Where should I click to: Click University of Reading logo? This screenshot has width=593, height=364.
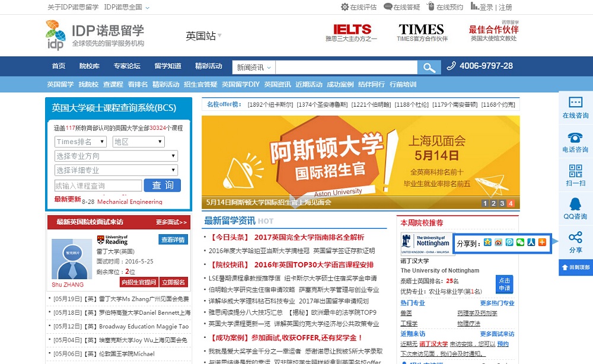point(112,240)
